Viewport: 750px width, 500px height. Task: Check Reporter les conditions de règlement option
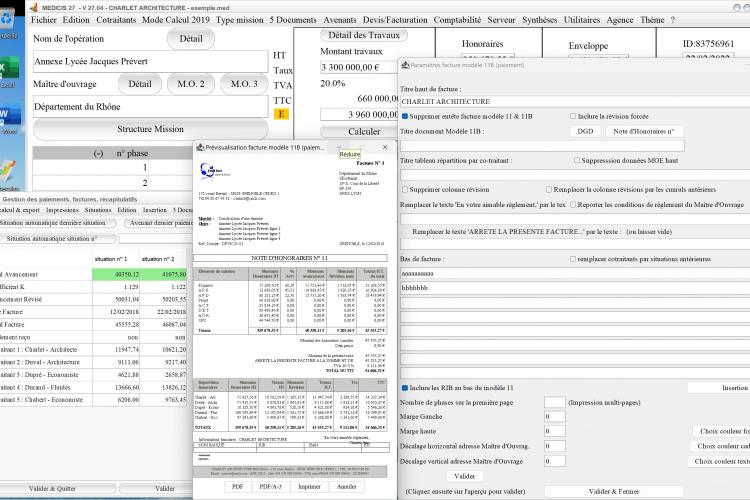coord(573,205)
